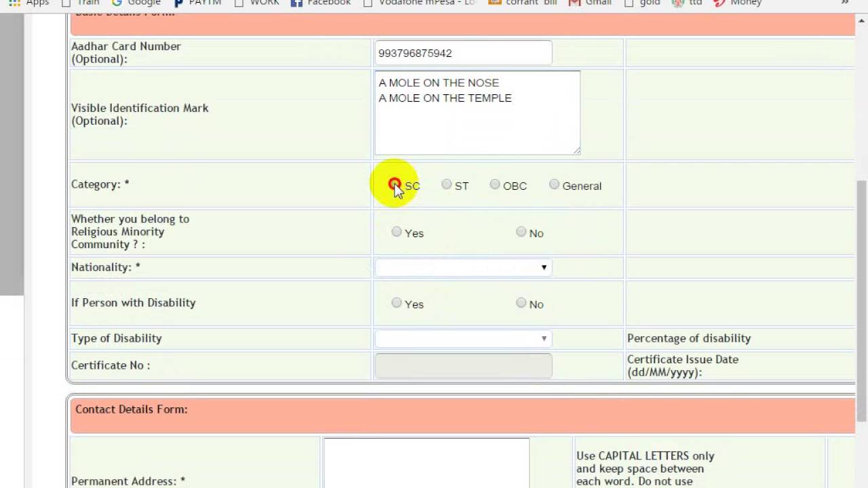Open the Type of Disability dropdown
This screenshot has height=488, width=868.
463,338
